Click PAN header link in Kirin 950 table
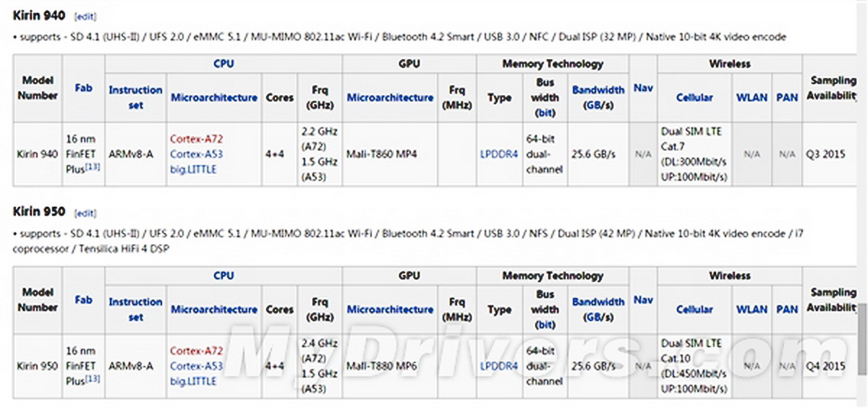This screenshot has width=868, height=408. click(x=787, y=310)
